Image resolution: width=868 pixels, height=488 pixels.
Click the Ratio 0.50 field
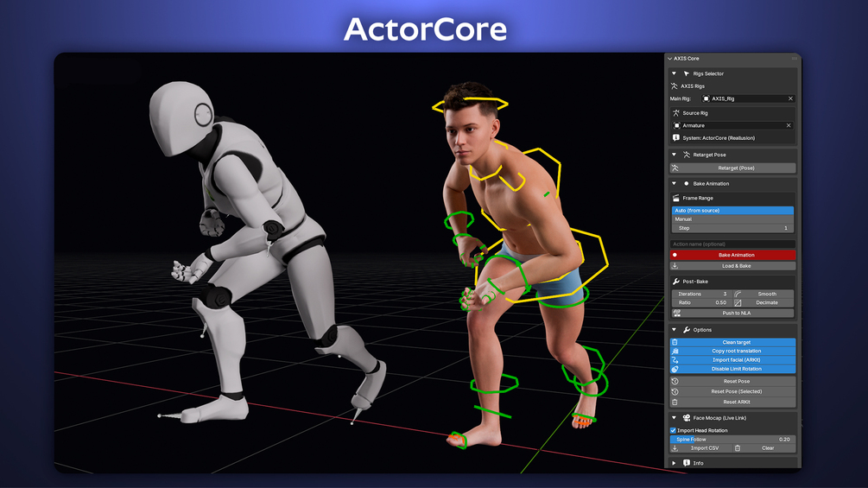point(701,302)
